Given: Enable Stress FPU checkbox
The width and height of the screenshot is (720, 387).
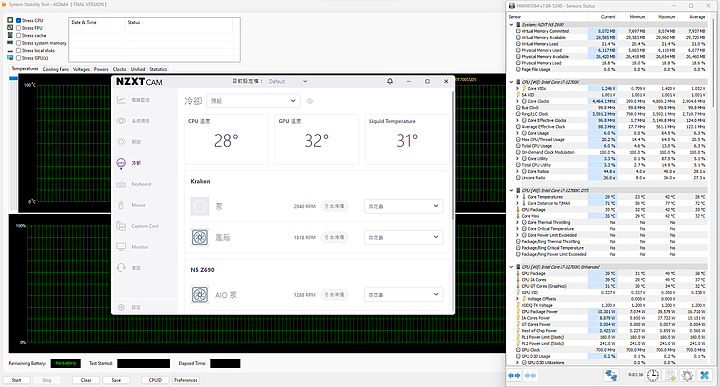Looking at the screenshot, I should [19, 28].
